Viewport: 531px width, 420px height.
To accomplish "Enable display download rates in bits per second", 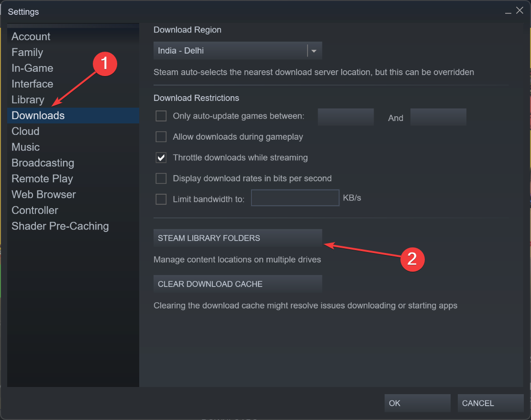I will [x=161, y=178].
